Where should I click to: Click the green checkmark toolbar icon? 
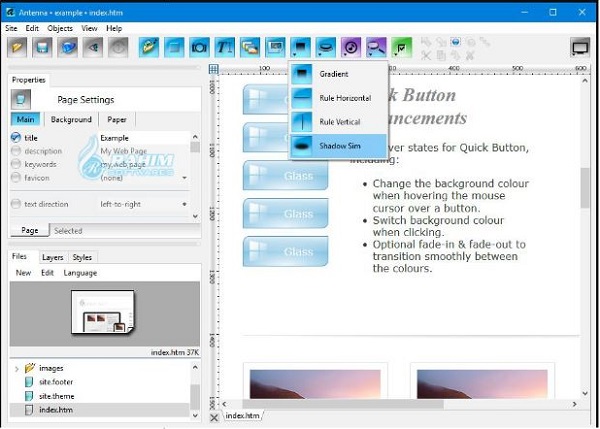401,47
